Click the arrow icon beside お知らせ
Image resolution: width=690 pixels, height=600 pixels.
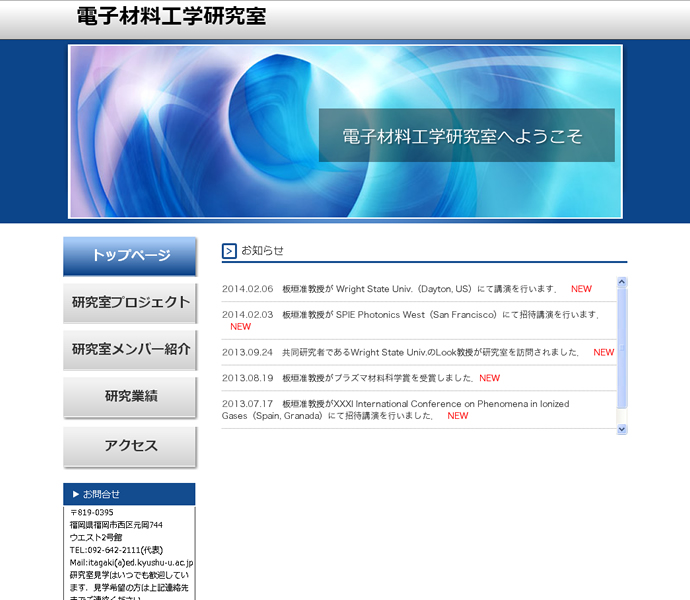click(x=229, y=251)
